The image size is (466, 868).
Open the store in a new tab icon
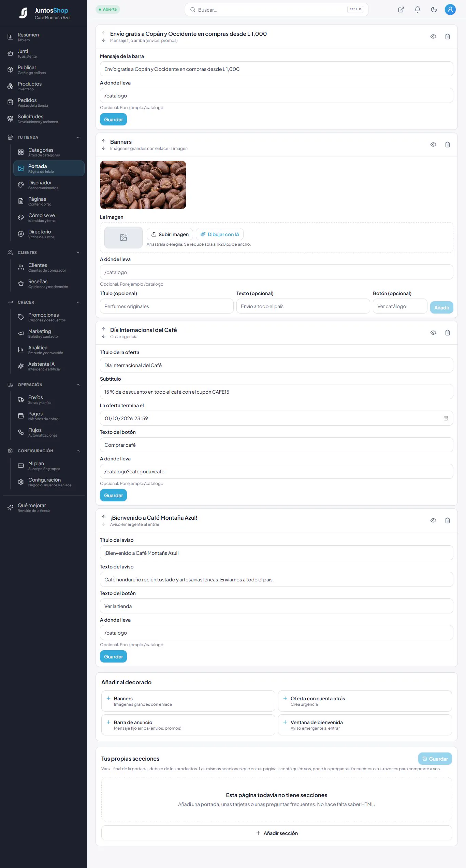coord(401,10)
